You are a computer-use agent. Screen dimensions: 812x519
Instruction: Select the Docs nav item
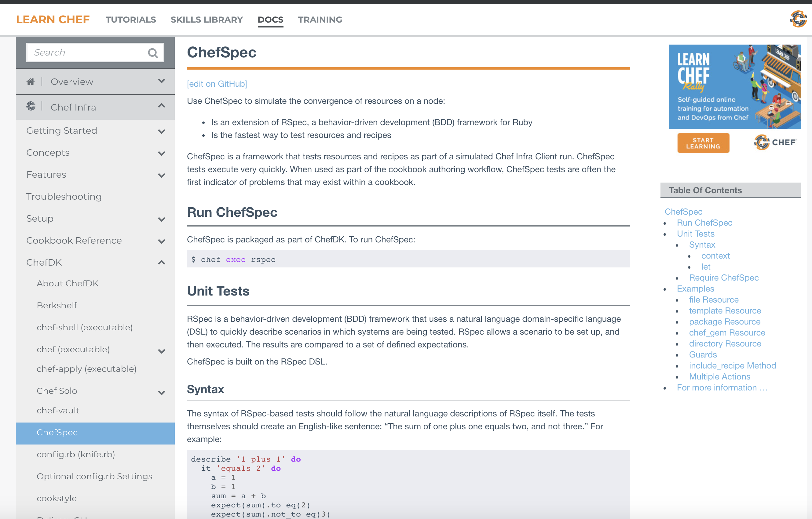270,20
